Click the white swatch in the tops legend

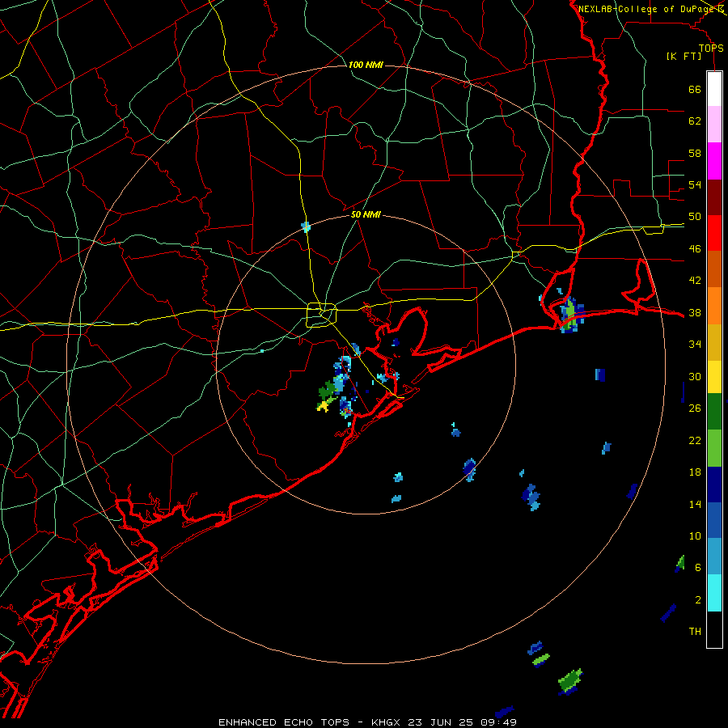coord(714,89)
